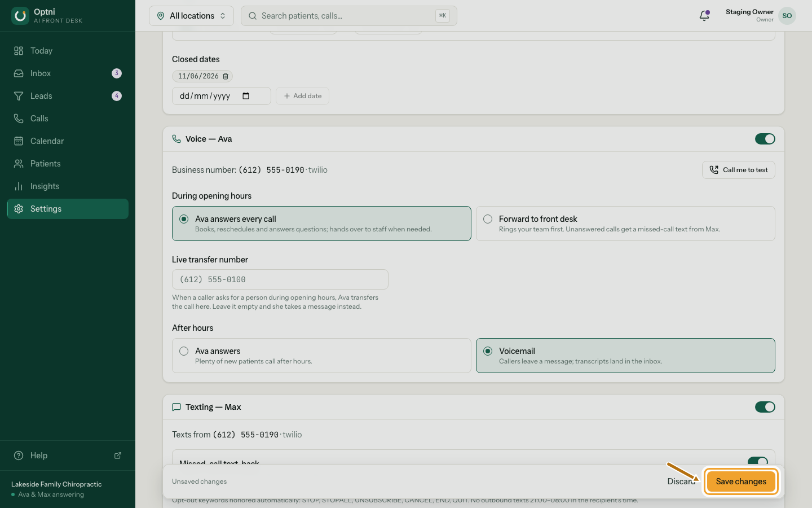Image resolution: width=812 pixels, height=508 pixels.
Task: Open the notifications bell
Action: click(x=704, y=16)
